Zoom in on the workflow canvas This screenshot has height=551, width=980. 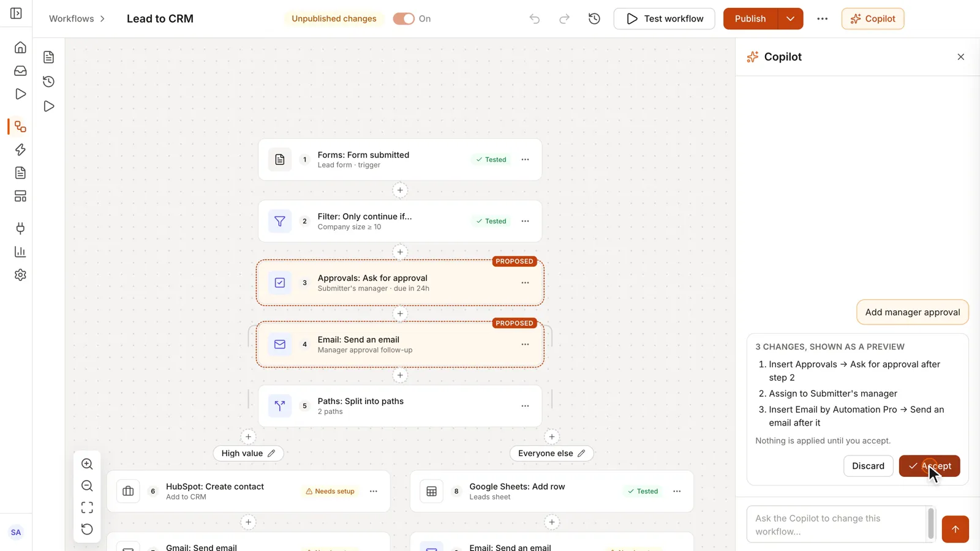(x=87, y=464)
